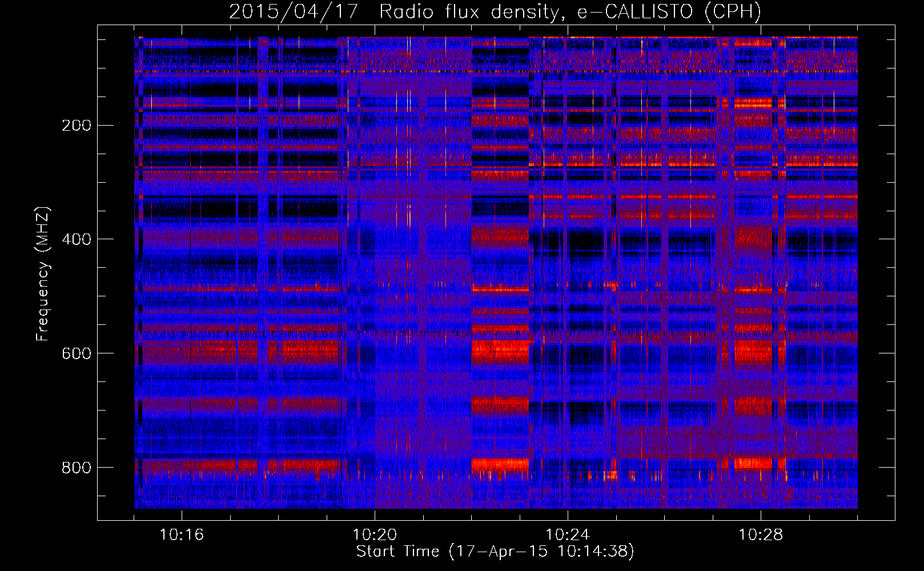Click the 400 frequency tick label
This screenshot has width=924, height=571.
tap(76, 239)
